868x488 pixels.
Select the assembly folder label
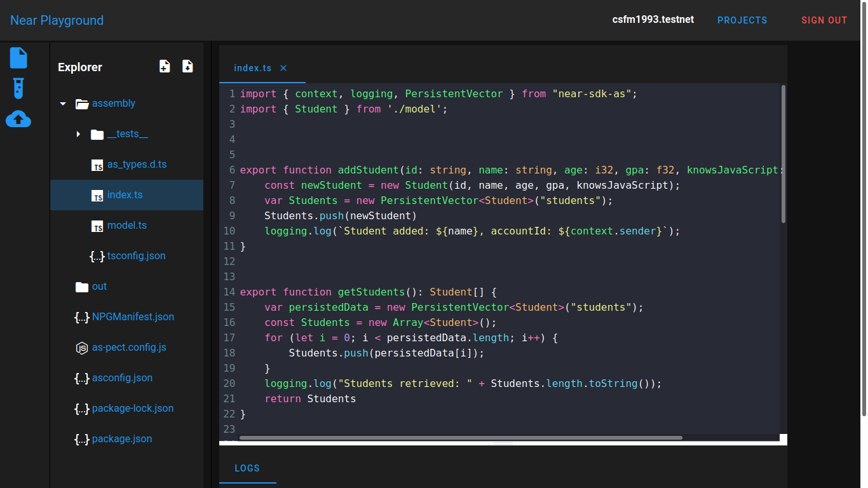click(x=114, y=104)
